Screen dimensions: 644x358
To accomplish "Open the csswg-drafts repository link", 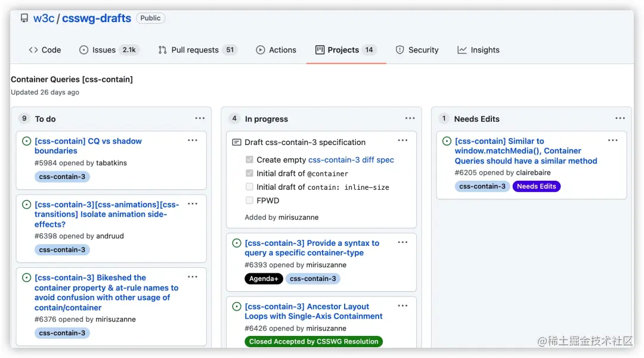I will pos(97,18).
